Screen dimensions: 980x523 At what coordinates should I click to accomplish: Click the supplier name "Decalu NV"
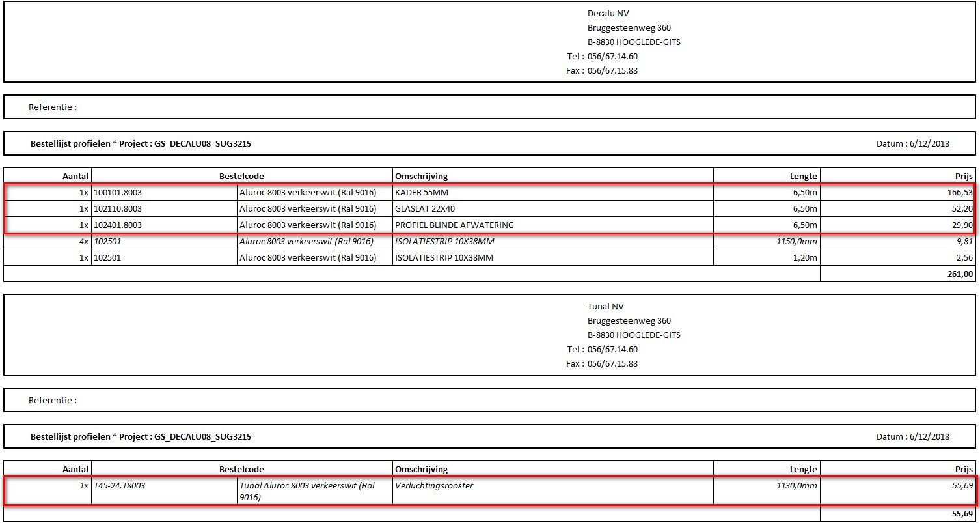(608, 14)
